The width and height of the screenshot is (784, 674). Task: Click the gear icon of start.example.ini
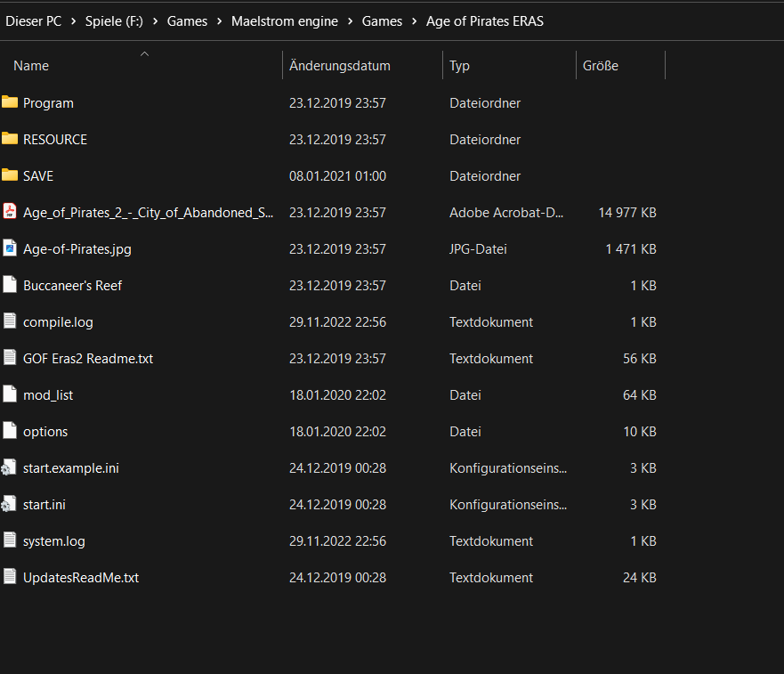(x=9, y=467)
